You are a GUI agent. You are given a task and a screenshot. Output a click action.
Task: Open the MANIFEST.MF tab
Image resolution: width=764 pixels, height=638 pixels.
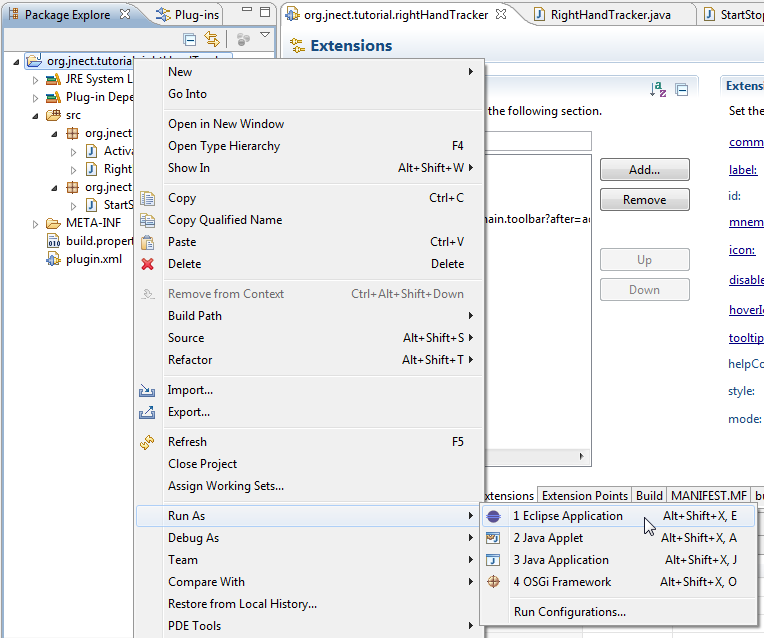(709, 496)
